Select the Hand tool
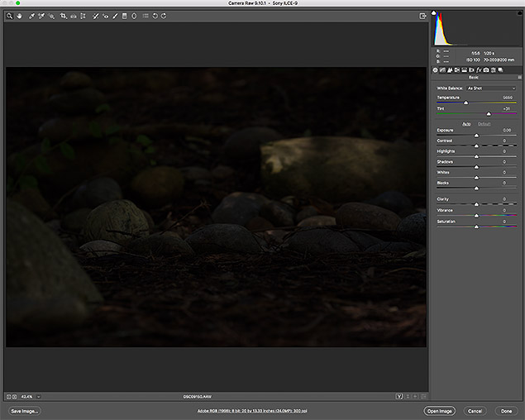Screen dimensions: 525x420 pos(18,16)
